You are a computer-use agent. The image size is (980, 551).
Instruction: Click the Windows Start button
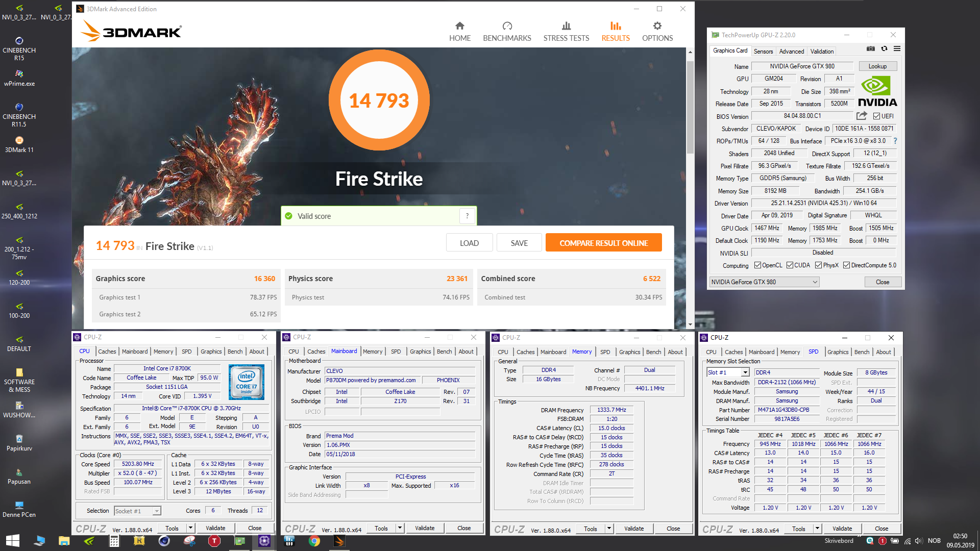[12, 541]
